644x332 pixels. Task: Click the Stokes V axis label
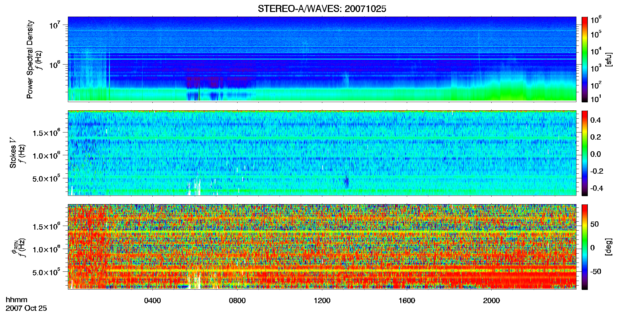pyautogui.click(x=13, y=152)
